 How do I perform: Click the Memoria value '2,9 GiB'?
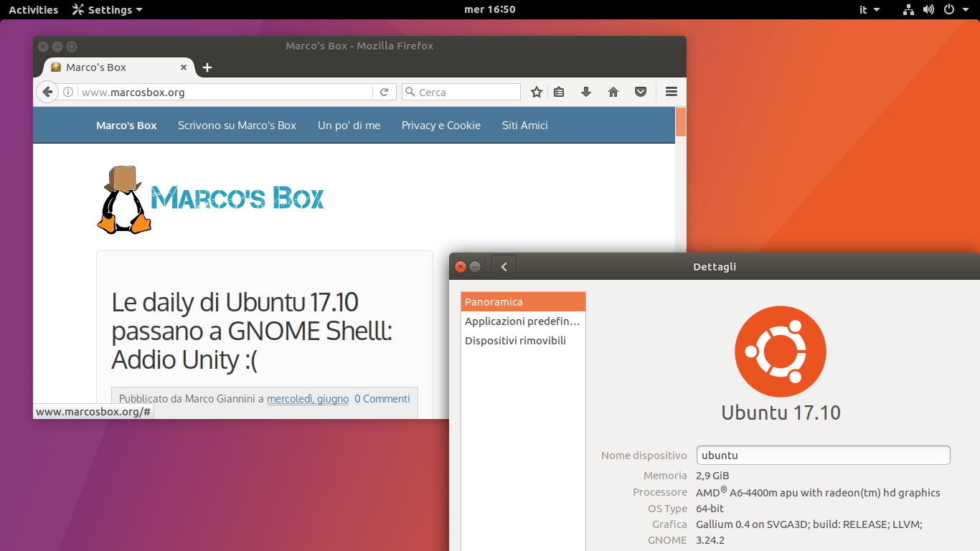[x=712, y=476]
